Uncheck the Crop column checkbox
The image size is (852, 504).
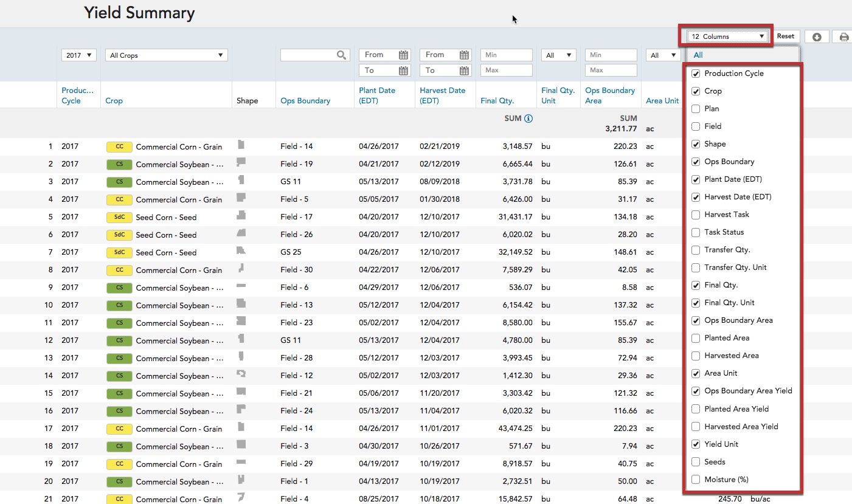pos(696,91)
